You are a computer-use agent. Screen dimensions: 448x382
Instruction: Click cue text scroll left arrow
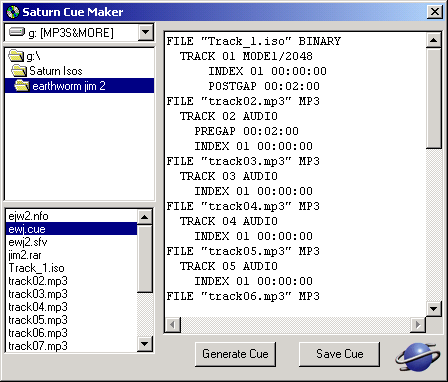pos(173,324)
